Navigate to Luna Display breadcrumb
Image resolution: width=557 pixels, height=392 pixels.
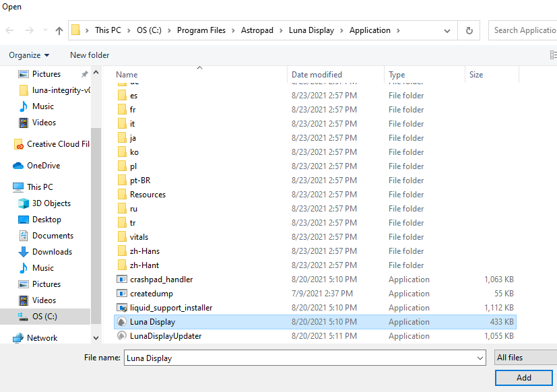pyautogui.click(x=312, y=30)
